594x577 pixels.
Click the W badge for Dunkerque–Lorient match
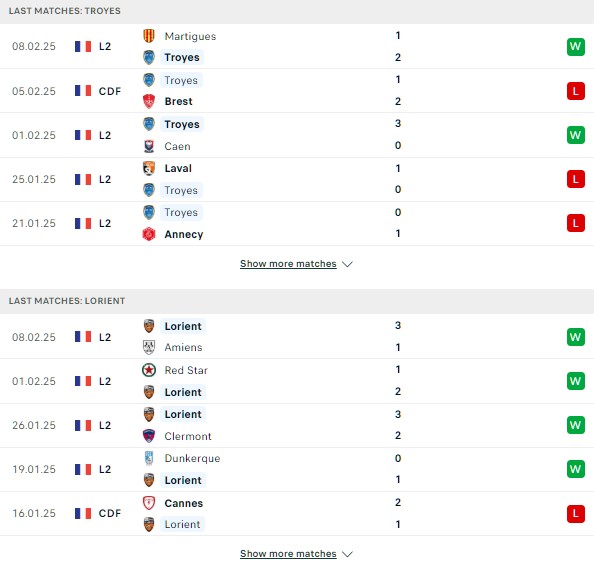(x=576, y=469)
